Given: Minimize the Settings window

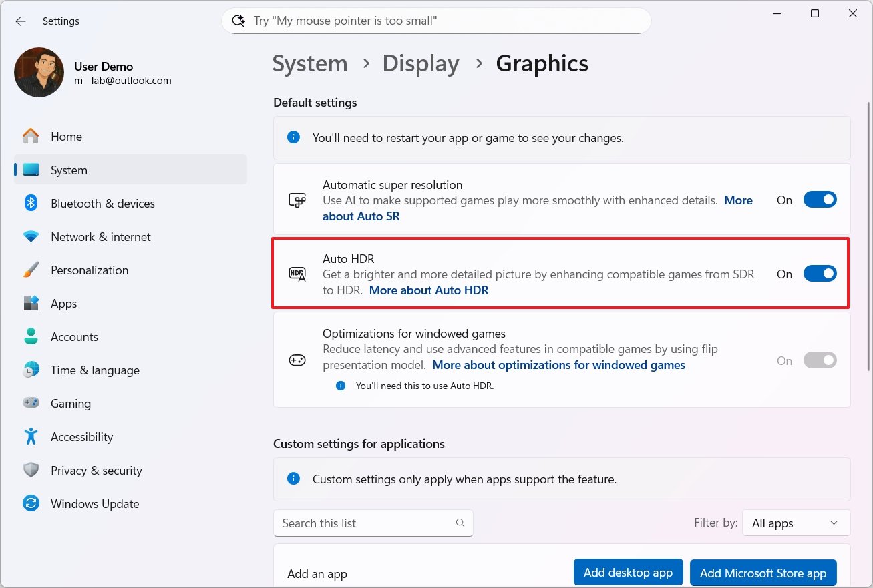Looking at the screenshot, I should tap(775, 13).
